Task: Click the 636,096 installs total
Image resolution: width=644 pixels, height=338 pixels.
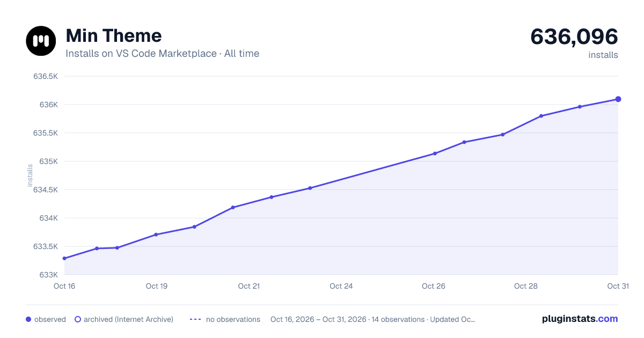Action: point(574,37)
